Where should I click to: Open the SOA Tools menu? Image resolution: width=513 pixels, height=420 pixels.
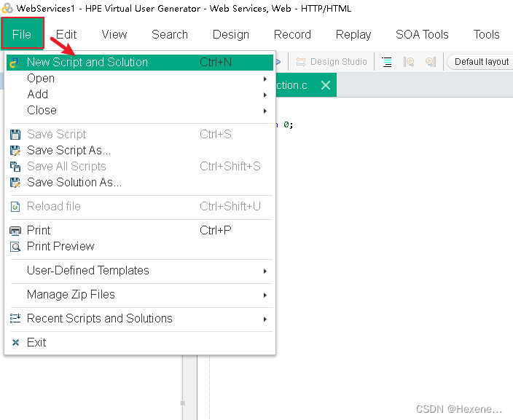point(422,34)
